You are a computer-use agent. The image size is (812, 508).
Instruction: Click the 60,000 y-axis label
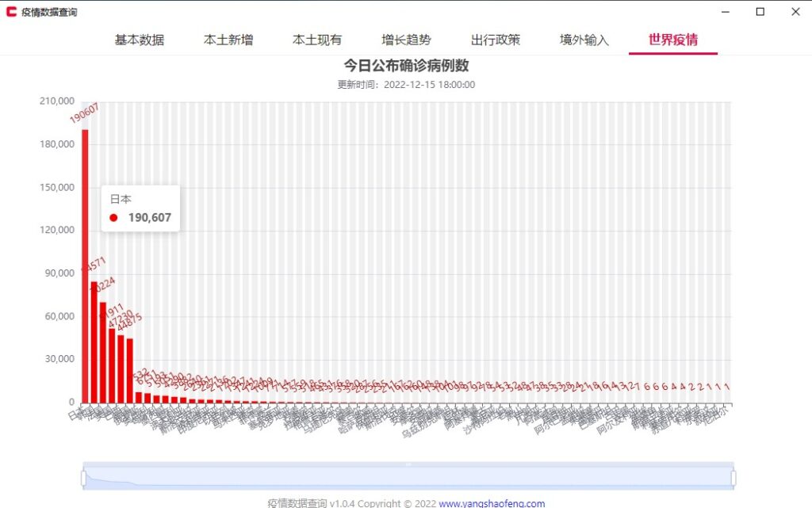(x=59, y=316)
